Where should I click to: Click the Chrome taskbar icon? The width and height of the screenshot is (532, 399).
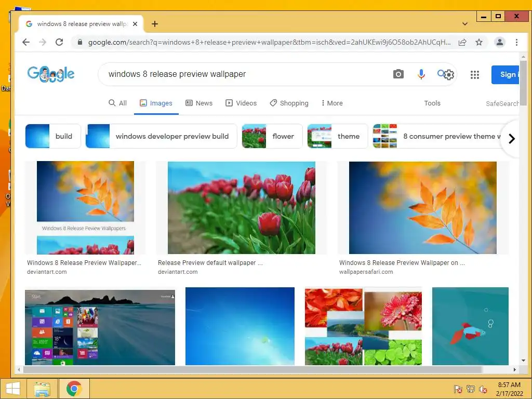pos(74,389)
